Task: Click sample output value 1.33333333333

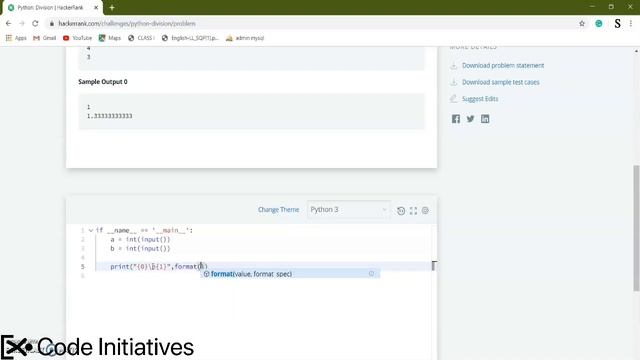Action: [x=109, y=116]
